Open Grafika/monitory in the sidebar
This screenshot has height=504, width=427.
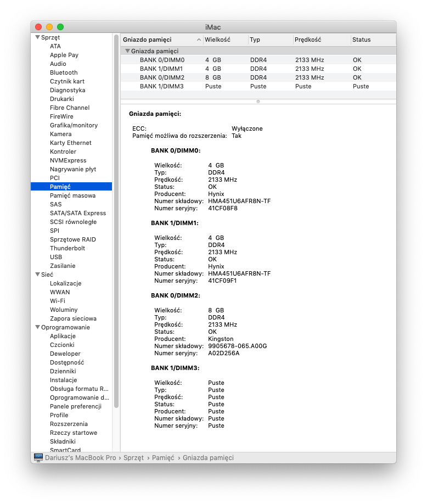(74, 125)
